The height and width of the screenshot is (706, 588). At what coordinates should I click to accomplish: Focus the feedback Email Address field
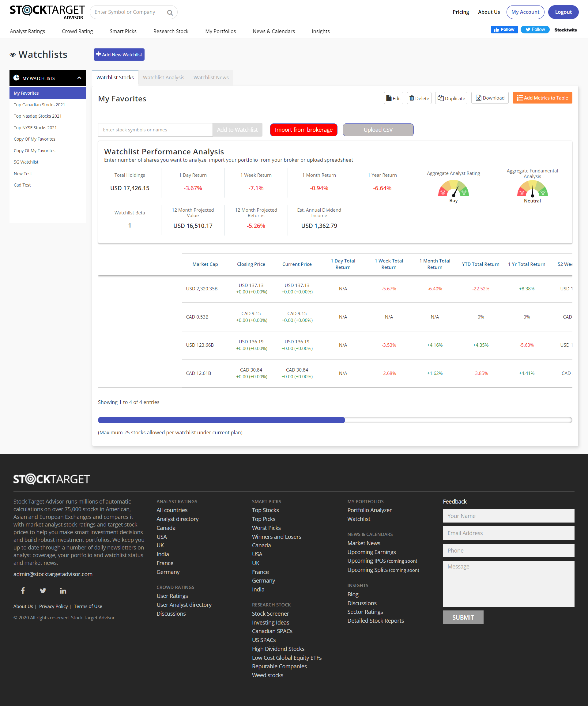tap(508, 533)
